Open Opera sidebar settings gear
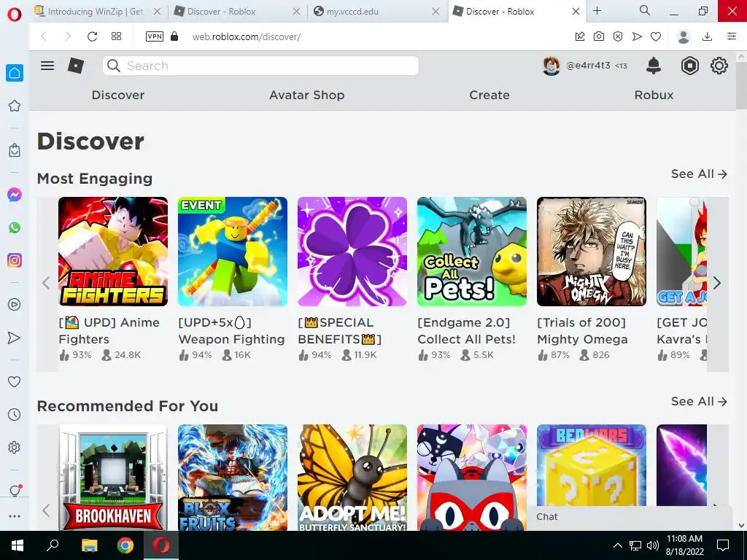Viewport: 747px width, 560px height. (15, 447)
